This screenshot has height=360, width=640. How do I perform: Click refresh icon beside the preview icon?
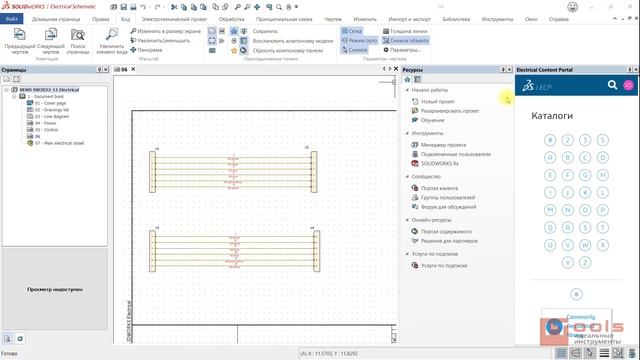[x=20, y=338]
